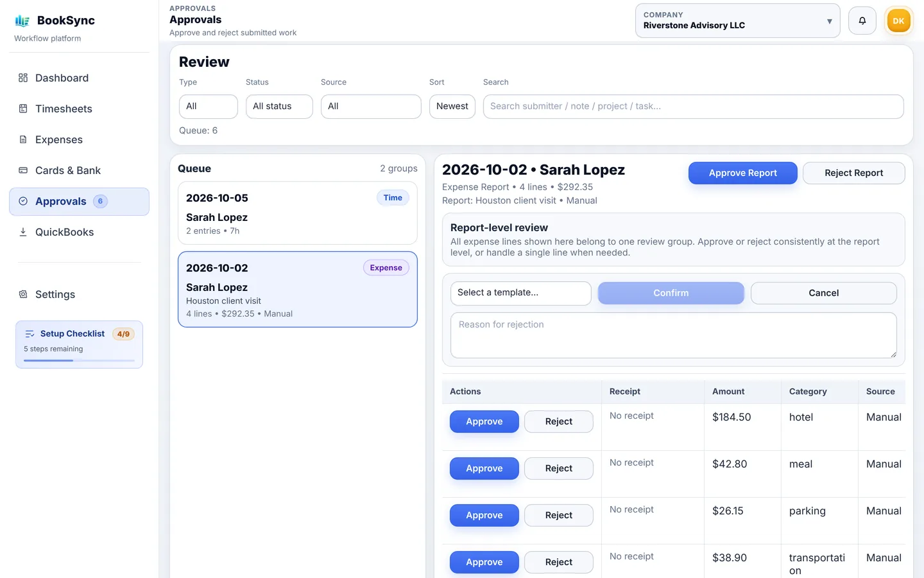Click the 4/9 checklist badge
924x578 pixels.
(123, 334)
